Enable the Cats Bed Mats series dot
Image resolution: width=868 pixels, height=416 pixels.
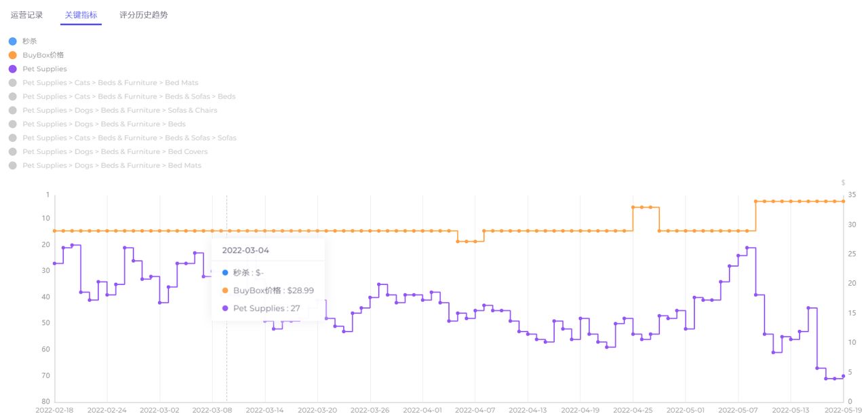(13, 83)
